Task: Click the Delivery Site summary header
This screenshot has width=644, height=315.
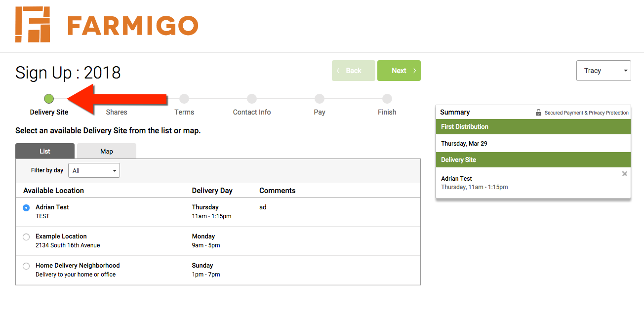Action: click(533, 160)
